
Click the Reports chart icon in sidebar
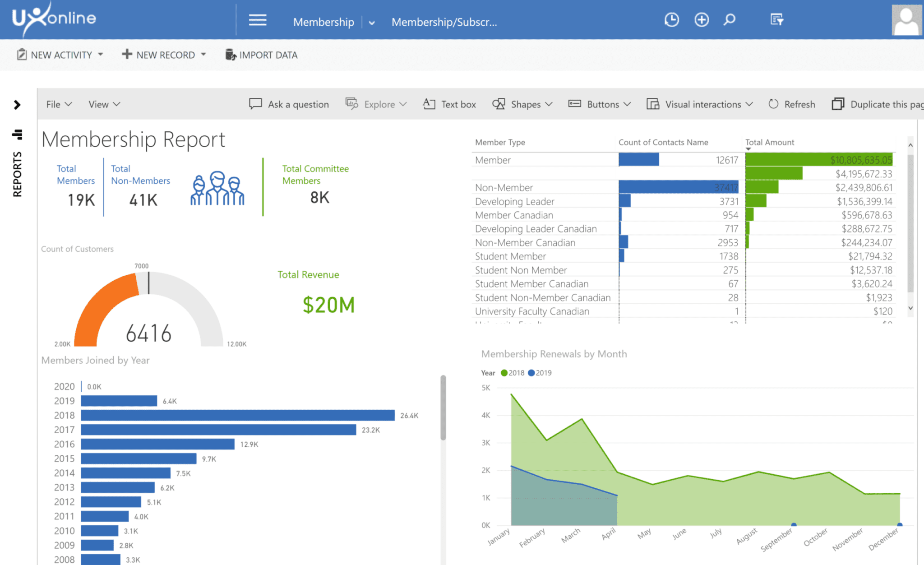pos(17,134)
